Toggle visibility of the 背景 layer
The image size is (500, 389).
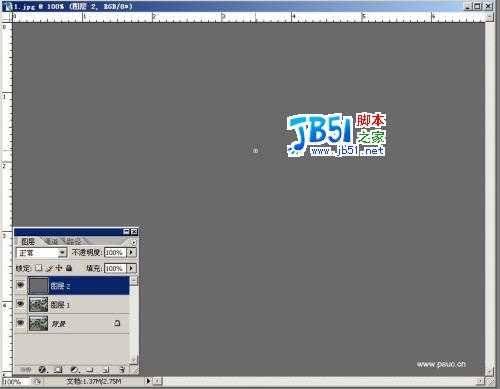(21, 323)
